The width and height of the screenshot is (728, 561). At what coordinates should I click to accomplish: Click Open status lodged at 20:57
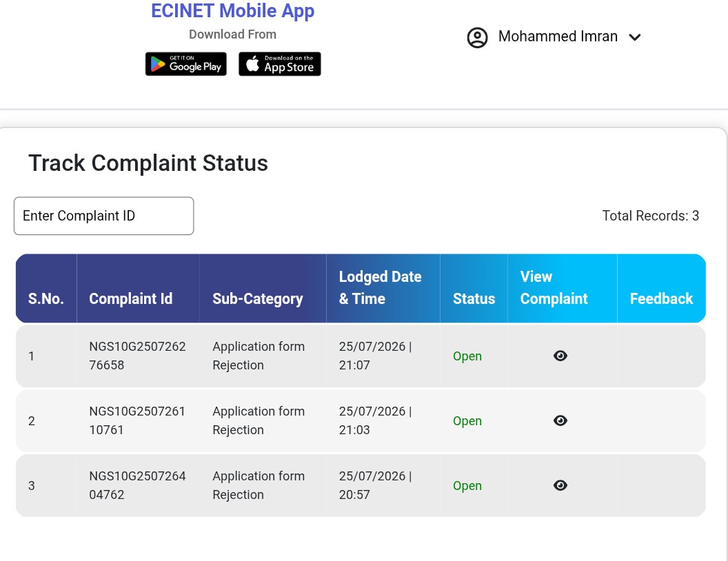coord(467,485)
